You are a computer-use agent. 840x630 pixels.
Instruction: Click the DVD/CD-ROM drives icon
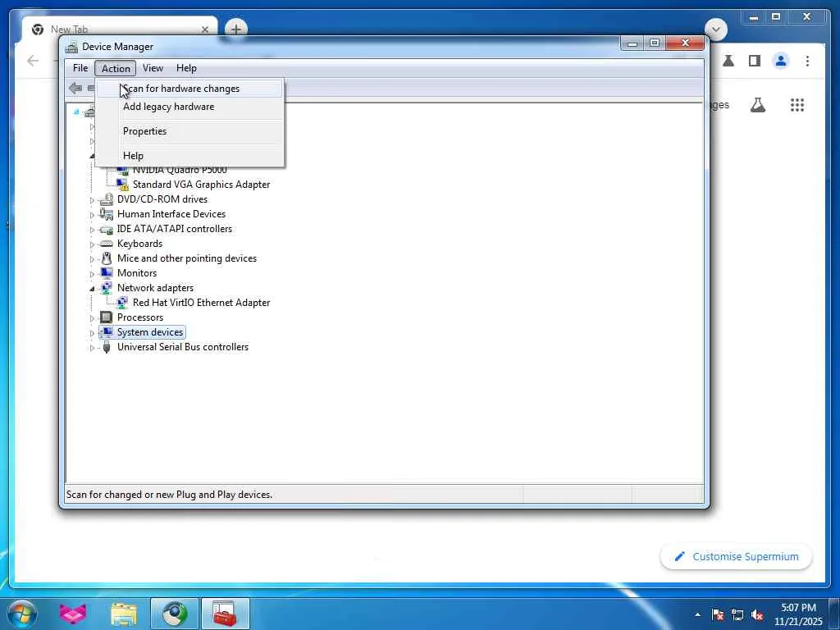coord(107,199)
